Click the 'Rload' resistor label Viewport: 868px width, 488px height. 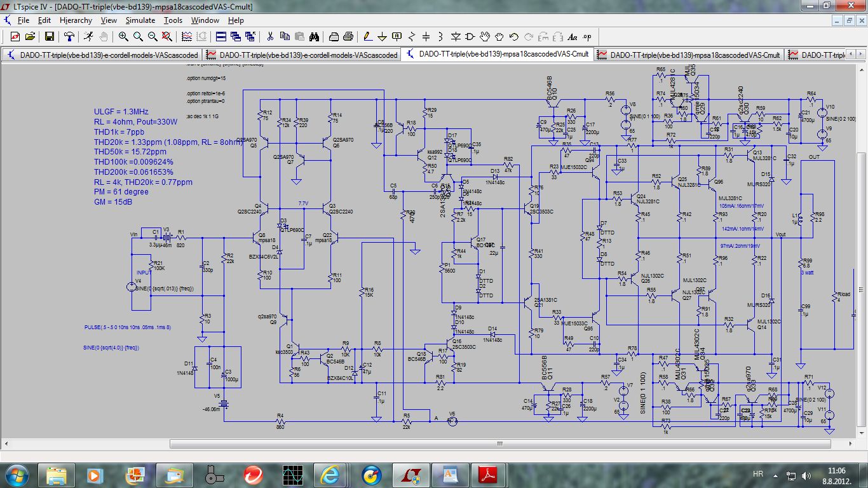point(843,294)
